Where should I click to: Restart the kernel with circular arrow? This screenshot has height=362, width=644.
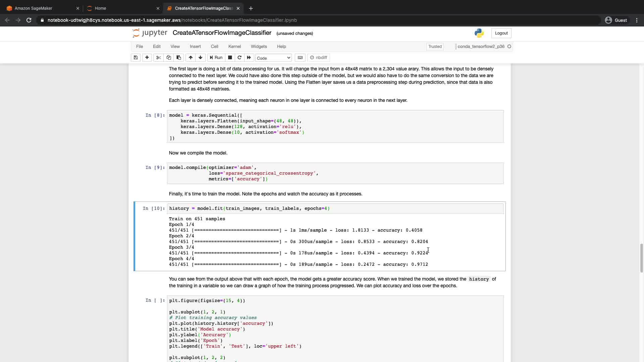239,58
